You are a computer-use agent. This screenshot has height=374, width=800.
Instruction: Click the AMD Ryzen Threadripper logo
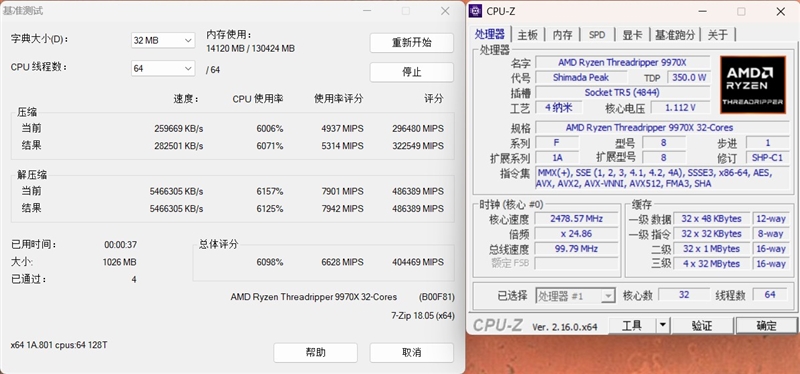753,85
